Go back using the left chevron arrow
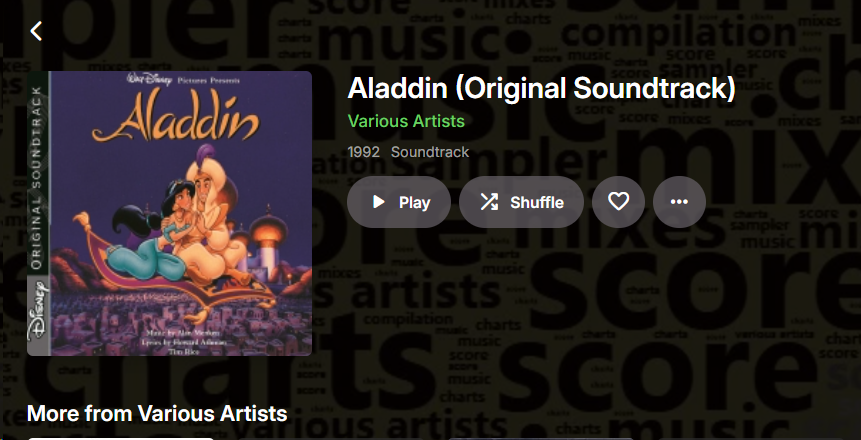The width and height of the screenshot is (861, 440). pos(36,31)
